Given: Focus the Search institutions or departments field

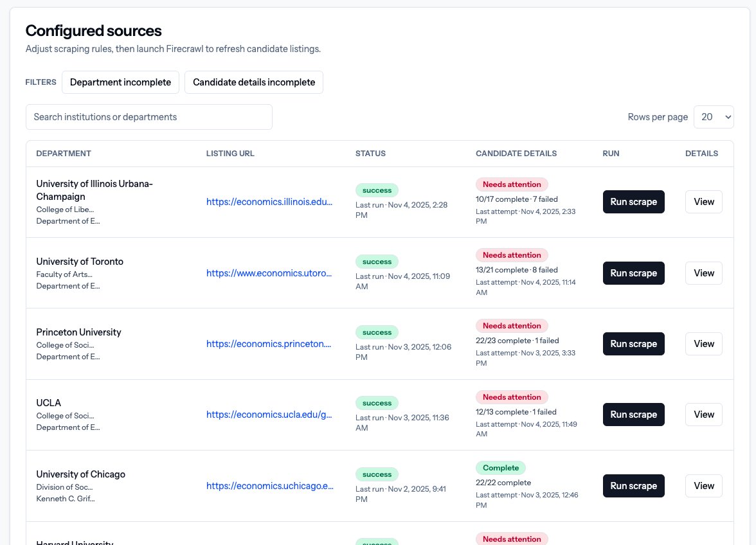Looking at the screenshot, I should click(x=149, y=117).
